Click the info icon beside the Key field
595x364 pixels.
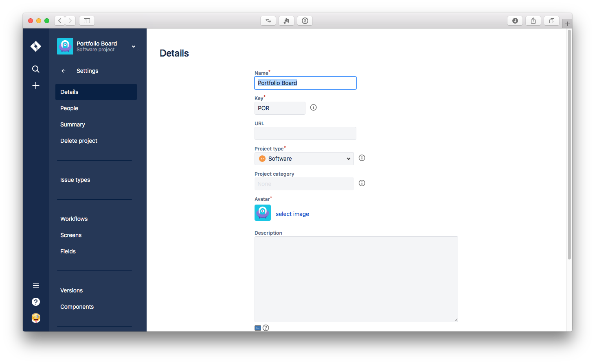(x=313, y=107)
